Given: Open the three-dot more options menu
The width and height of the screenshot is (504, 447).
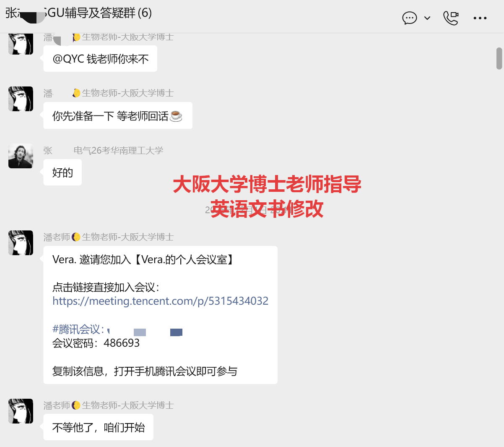Looking at the screenshot, I should 480,18.
